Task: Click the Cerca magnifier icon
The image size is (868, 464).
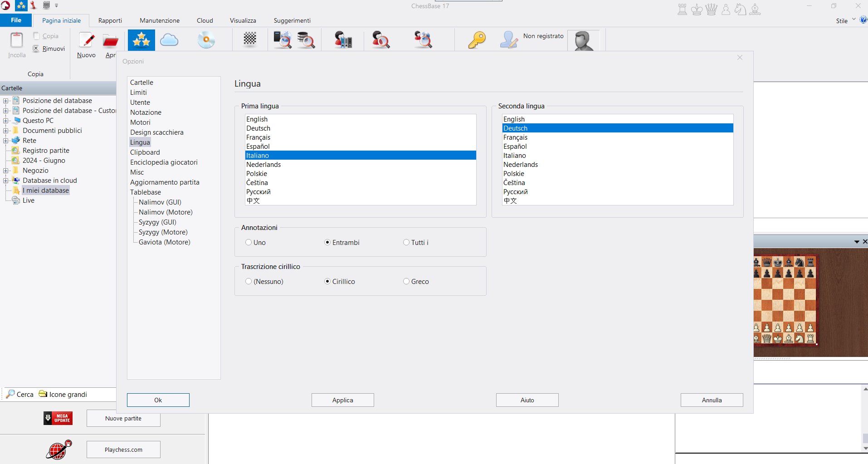Action: pyautogui.click(x=10, y=394)
